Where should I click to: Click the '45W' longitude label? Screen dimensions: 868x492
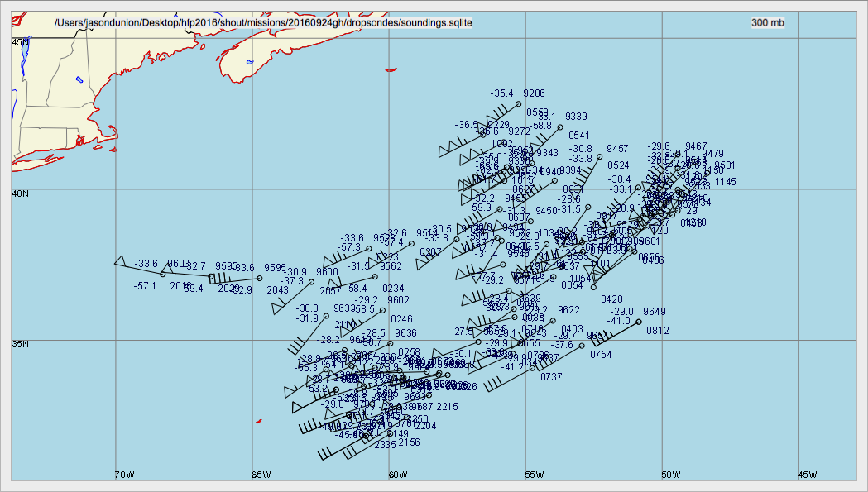click(x=808, y=475)
